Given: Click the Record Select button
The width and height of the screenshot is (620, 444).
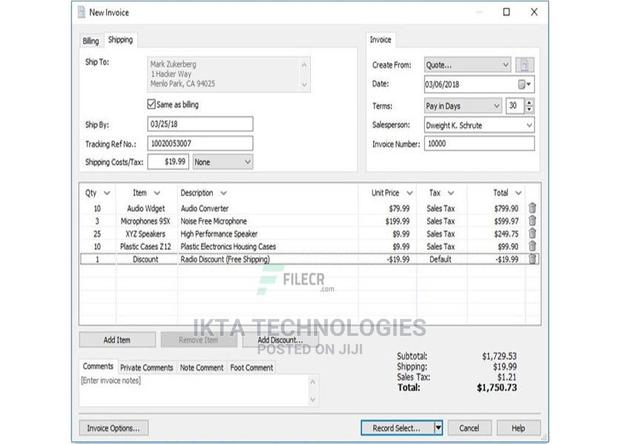Looking at the screenshot, I should coord(397,428).
